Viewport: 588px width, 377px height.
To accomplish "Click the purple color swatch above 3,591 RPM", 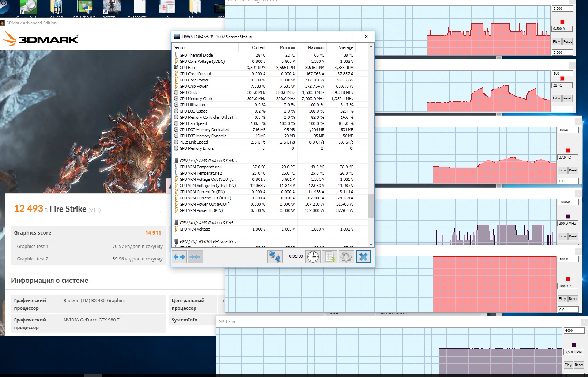I will 574,345.
